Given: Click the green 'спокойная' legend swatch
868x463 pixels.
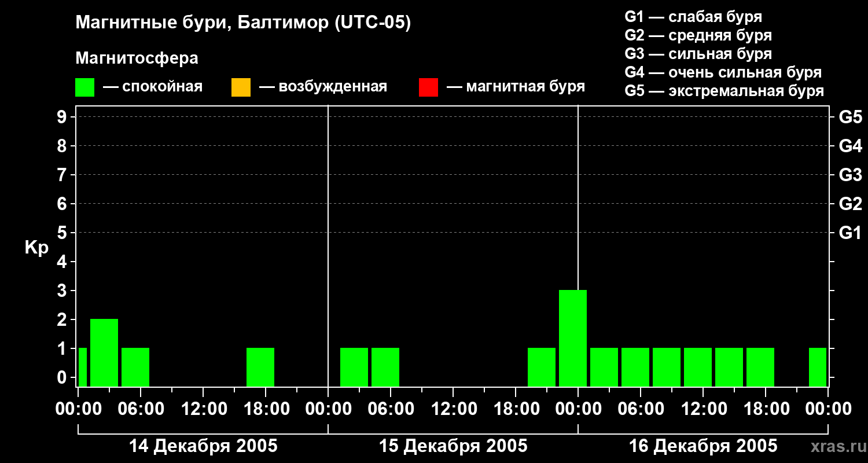Looking at the screenshot, I should pos(85,87).
